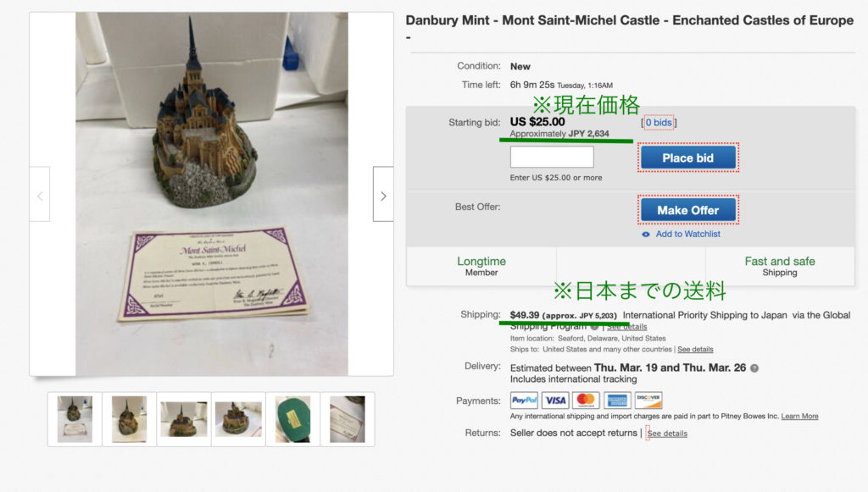Open See details link for shipping program

[x=626, y=327]
